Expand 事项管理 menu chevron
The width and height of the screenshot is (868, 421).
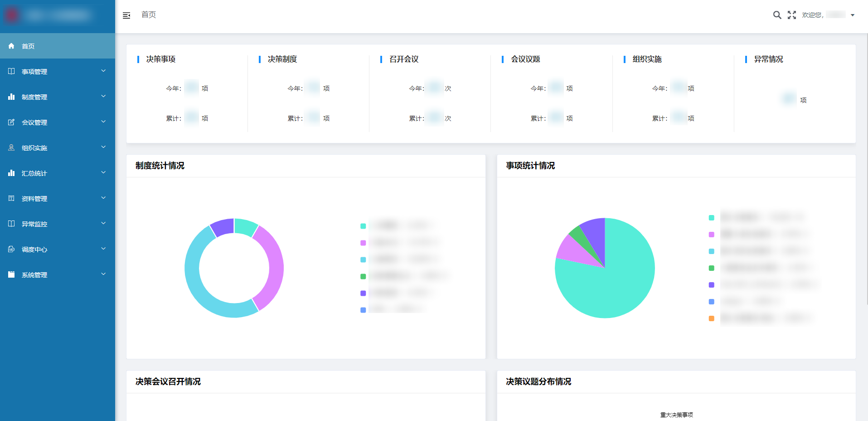pyautogui.click(x=103, y=71)
